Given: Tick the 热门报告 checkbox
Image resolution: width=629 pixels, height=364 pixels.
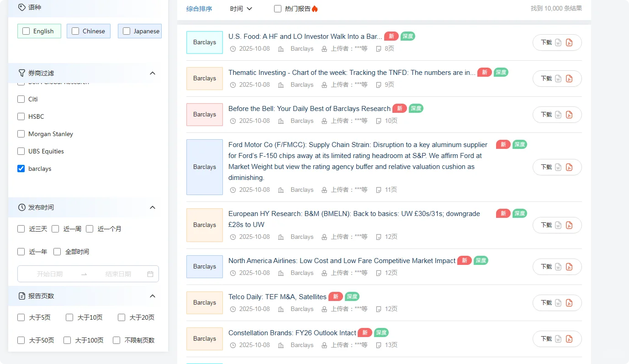Looking at the screenshot, I should pos(278,9).
